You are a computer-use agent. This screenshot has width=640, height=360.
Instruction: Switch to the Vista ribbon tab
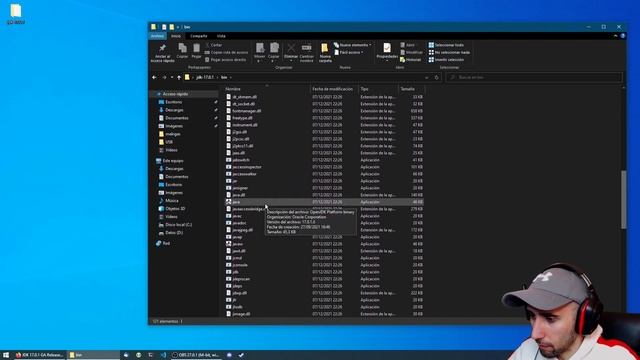[221, 36]
